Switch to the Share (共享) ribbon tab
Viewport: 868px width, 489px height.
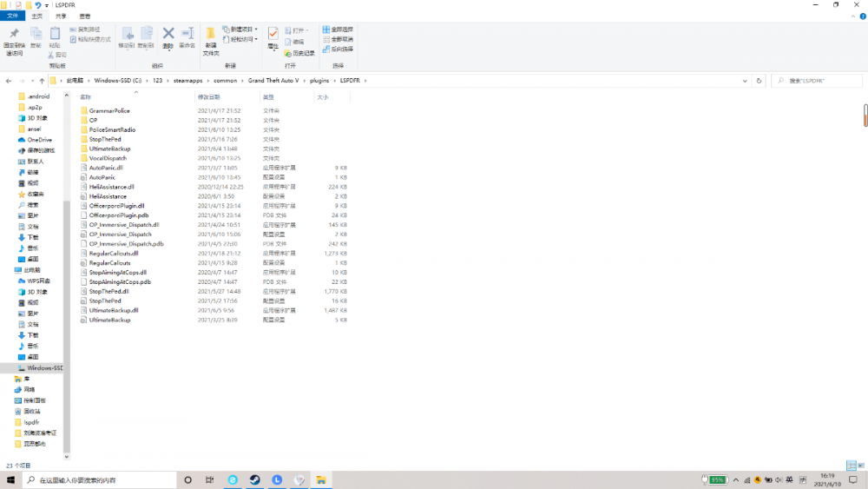point(61,16)
